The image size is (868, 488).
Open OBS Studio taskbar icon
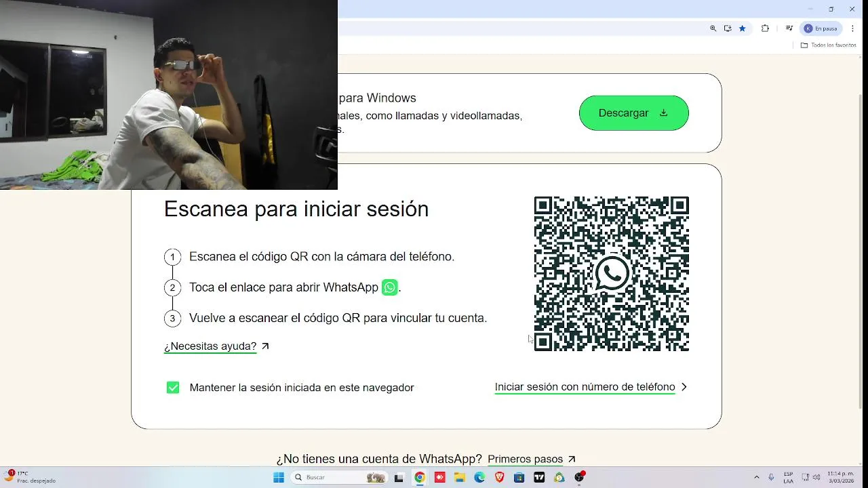(579, 477)
